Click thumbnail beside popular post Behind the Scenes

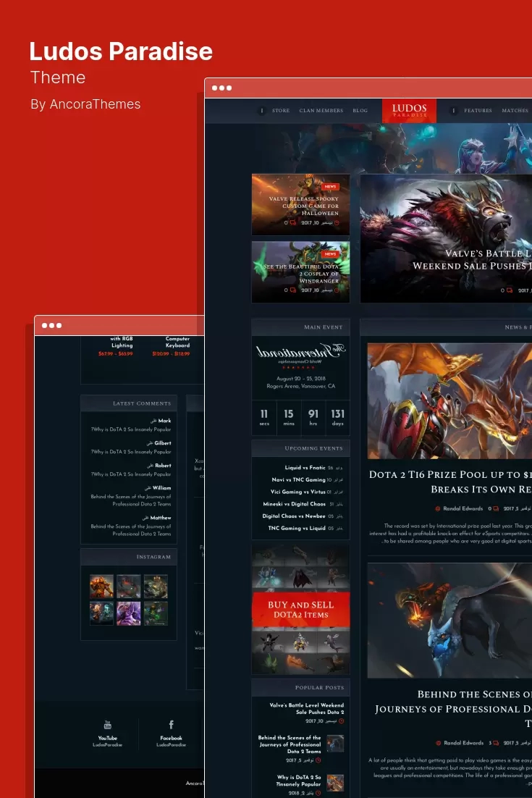click(334, 744)
